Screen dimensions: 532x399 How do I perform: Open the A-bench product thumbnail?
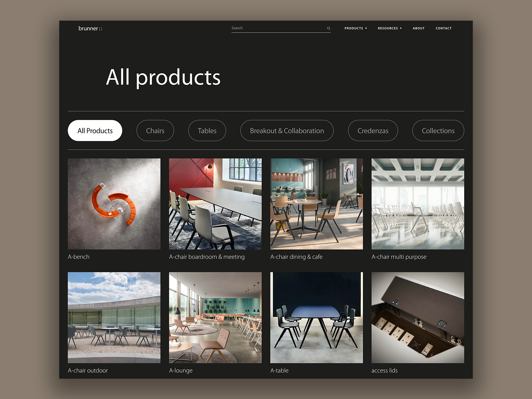[x=114, y=204]
